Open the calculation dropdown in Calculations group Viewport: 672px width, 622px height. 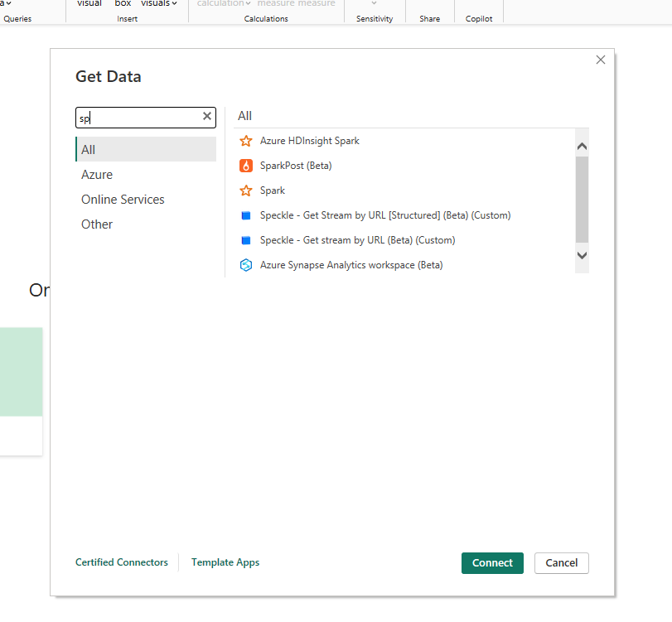point(223,4)
